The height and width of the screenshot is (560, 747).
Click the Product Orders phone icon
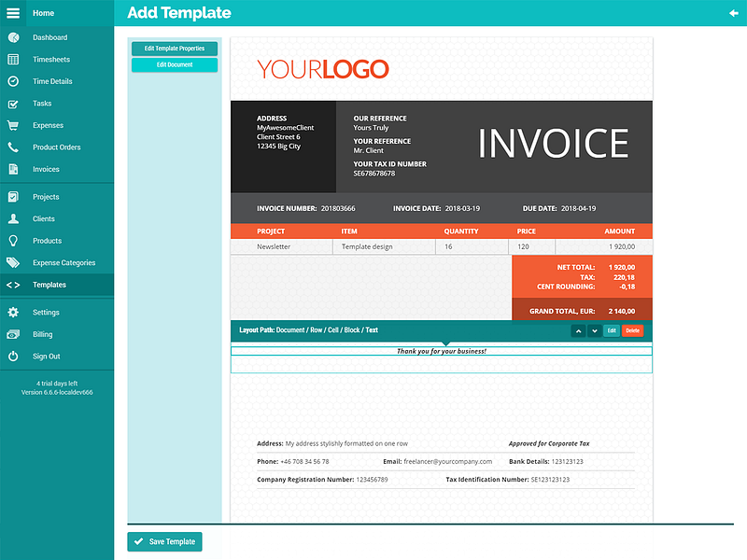[13, 147]
